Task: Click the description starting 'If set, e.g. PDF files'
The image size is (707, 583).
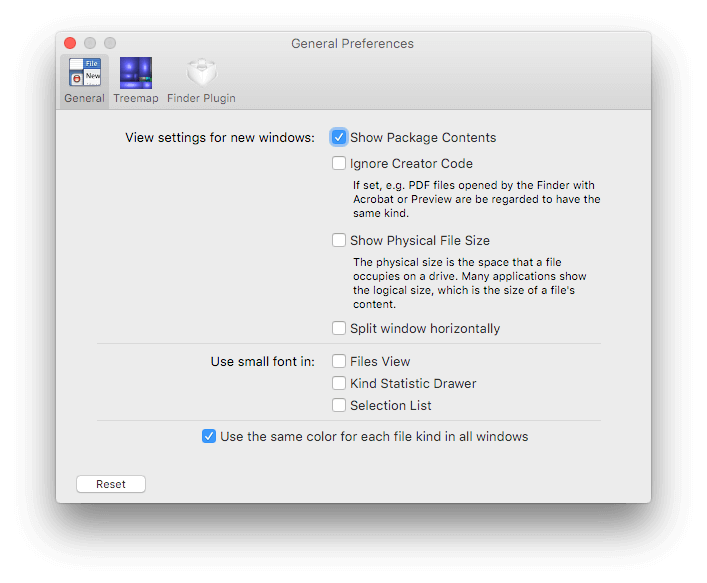Action: click(477, 199)
